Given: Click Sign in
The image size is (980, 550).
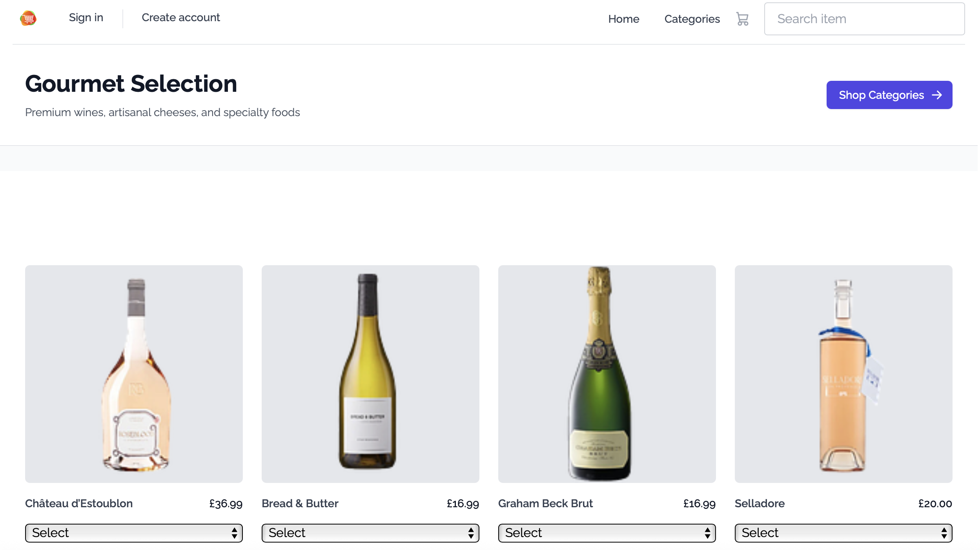Looking at the screenshot, I should click(x=86, y=17).
